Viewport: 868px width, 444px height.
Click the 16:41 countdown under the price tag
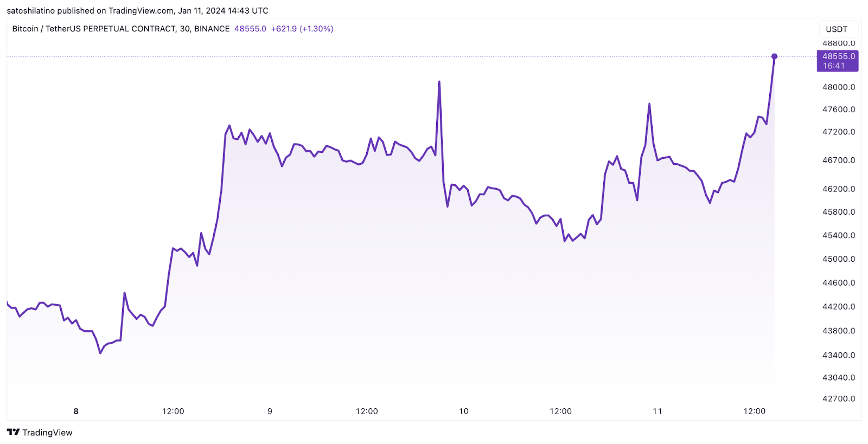pyautogui.click(x=834, y=66)
